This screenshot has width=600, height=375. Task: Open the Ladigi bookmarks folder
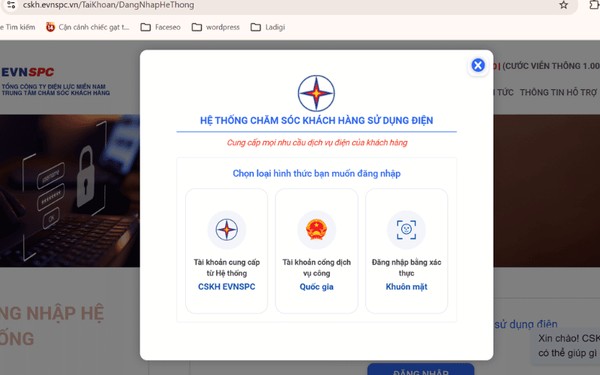[268, 27]
